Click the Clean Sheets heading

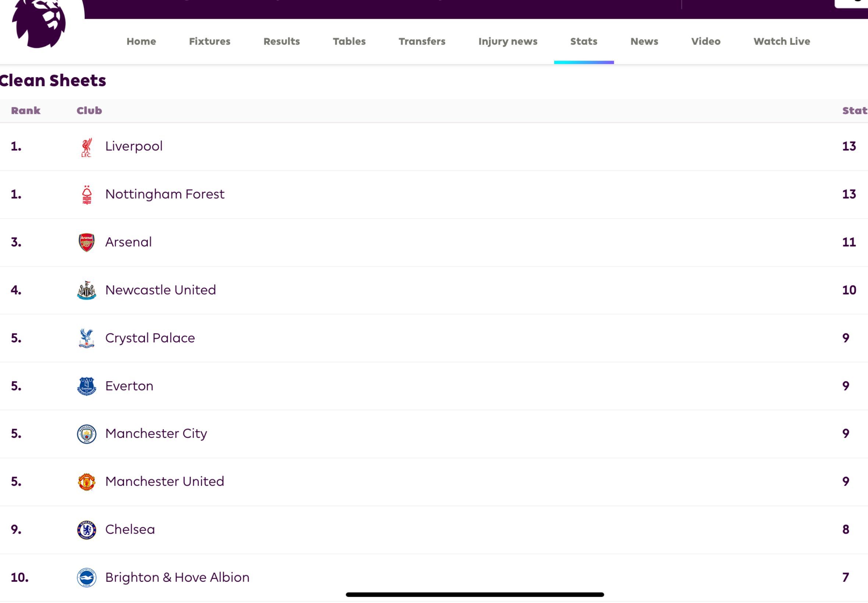coord(53,81)
